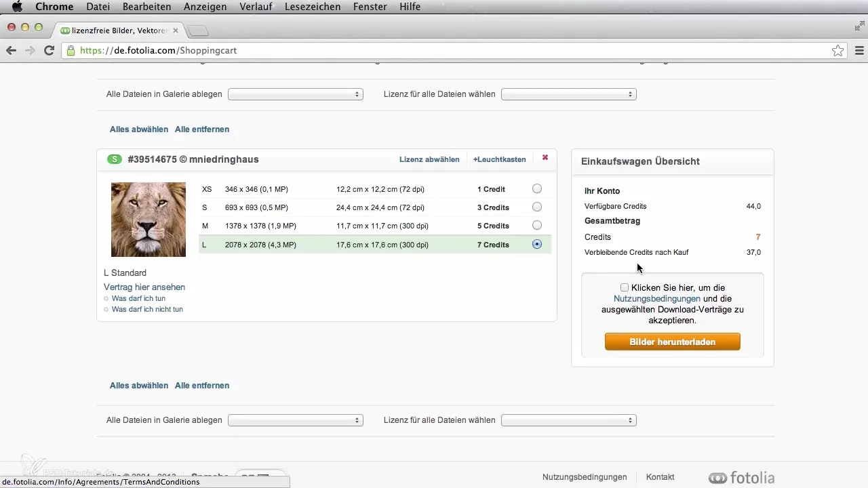Open top 'Lizenz für alle Dateien wählen' dropdown
868x488 pixels.
coord(568,94)
